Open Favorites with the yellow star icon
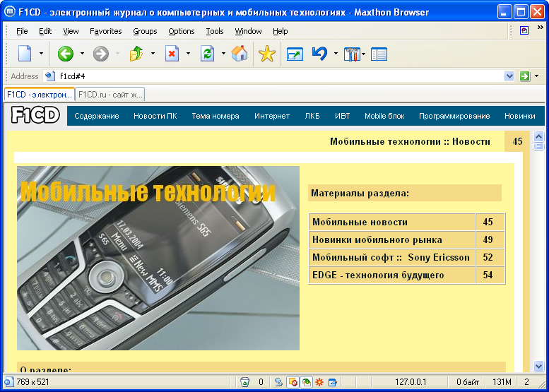 click(x=267, y=54)
